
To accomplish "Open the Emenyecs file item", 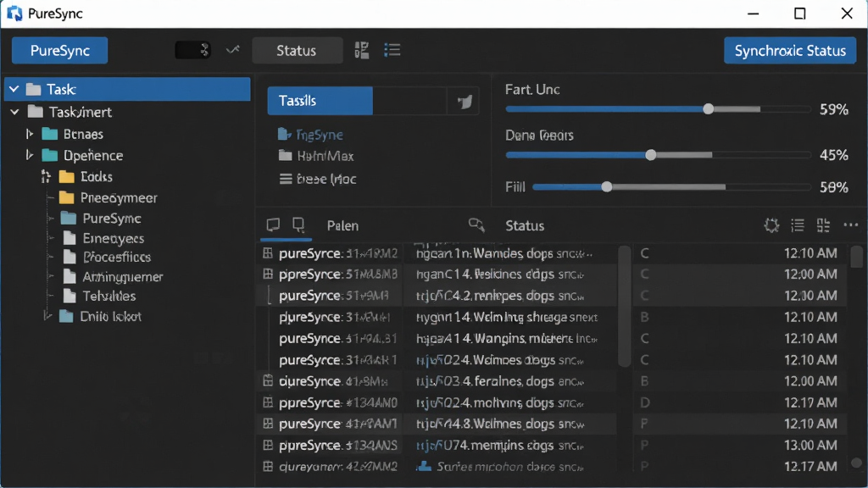I will pyautogui.click(x=113, y=238).
